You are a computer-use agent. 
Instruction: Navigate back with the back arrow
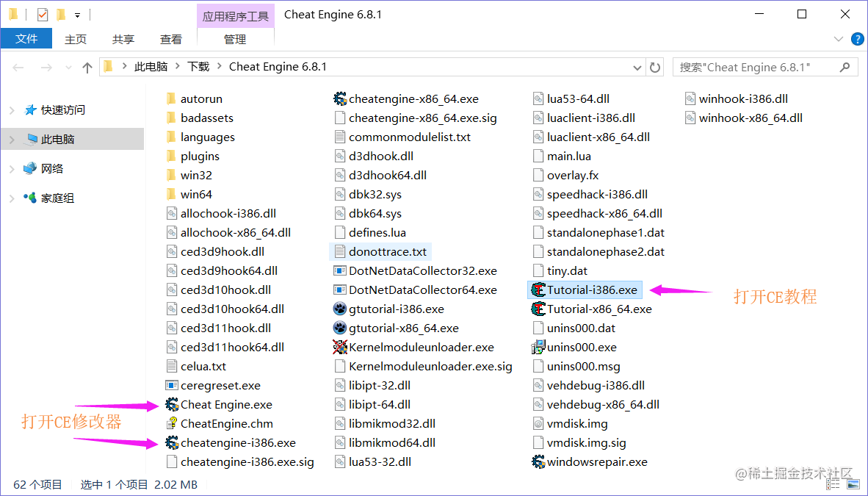point(18,68)
